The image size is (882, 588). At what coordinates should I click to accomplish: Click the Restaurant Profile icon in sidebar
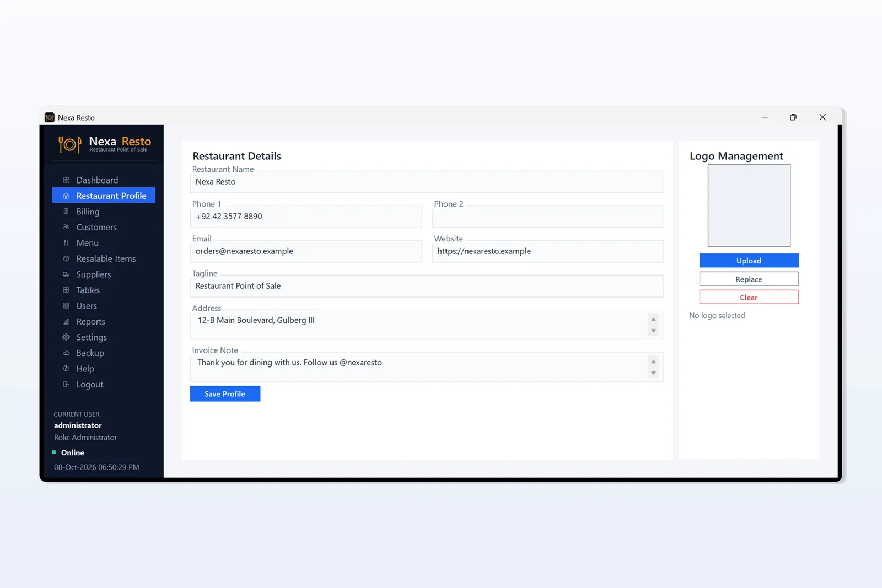click(66, 196)
